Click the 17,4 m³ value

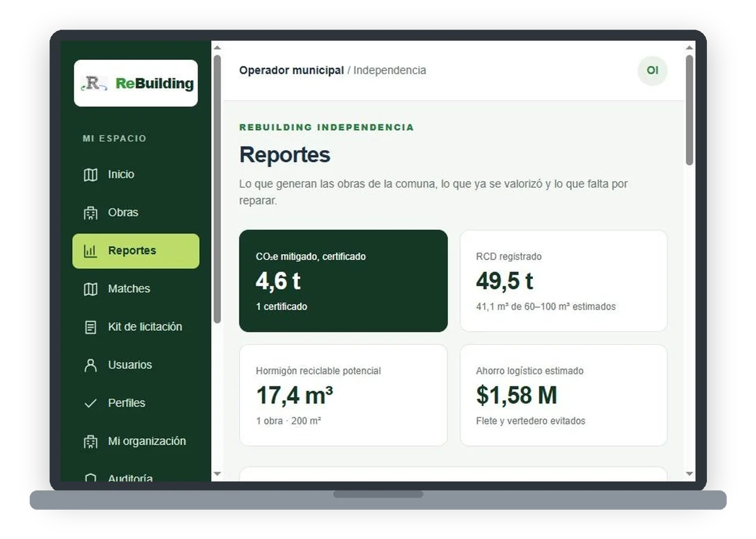click(x=294, y=395)
